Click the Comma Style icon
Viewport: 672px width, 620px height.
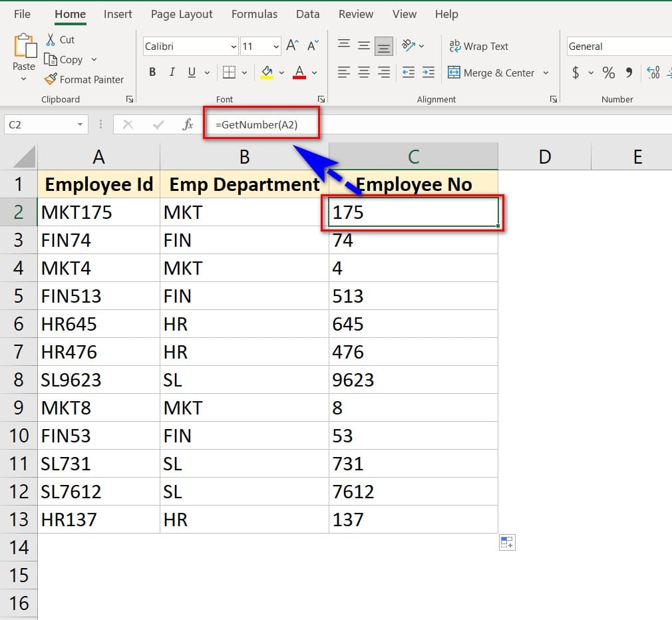click(x=629, y=73)
